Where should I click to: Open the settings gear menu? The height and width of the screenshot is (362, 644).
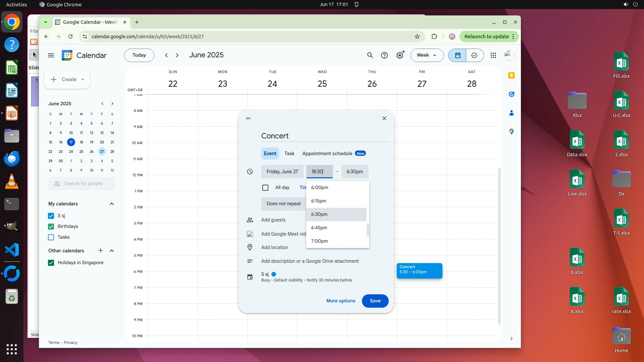coord(399,55)
